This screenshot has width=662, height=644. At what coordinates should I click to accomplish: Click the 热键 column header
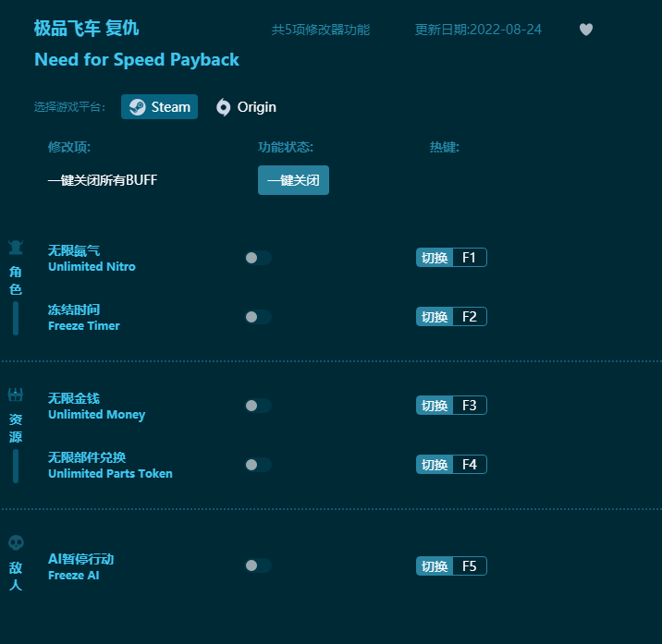point(445,147)
